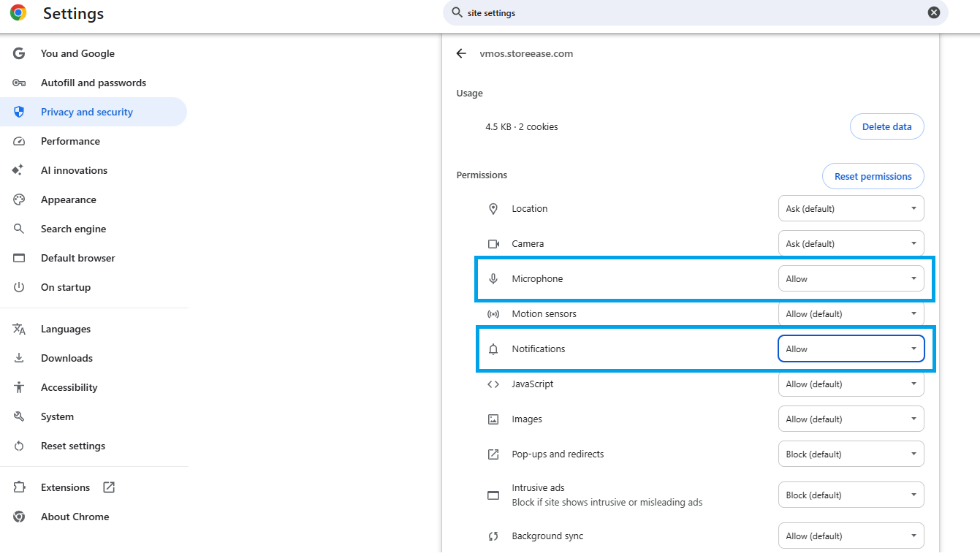Click the Downloads arrow icon
This screenshot has width=980, height=556.
(x=19, y=358)
